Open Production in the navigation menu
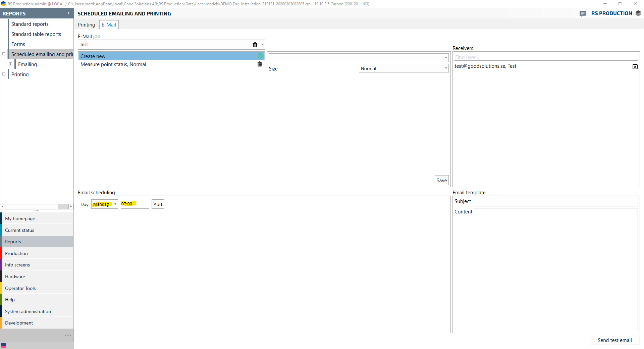 (16, 253)
